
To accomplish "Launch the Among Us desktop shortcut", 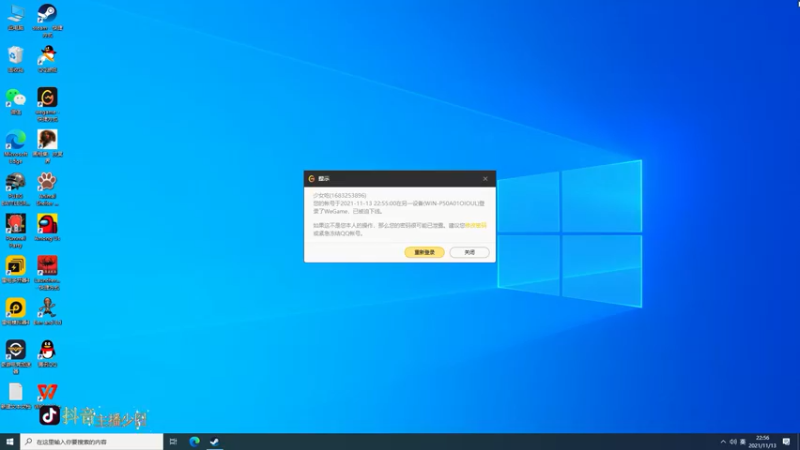I will pyautogui.click(x=47, y=228).
